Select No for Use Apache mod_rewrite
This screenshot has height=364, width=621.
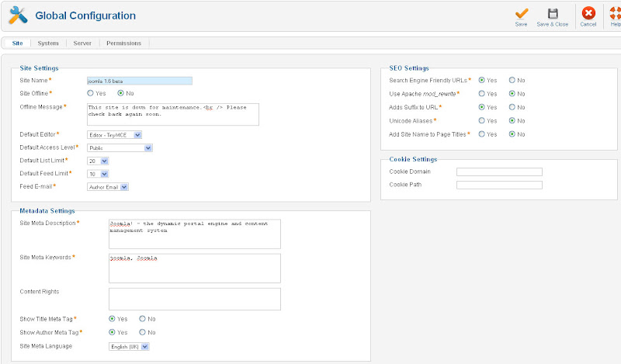(512, 93)
